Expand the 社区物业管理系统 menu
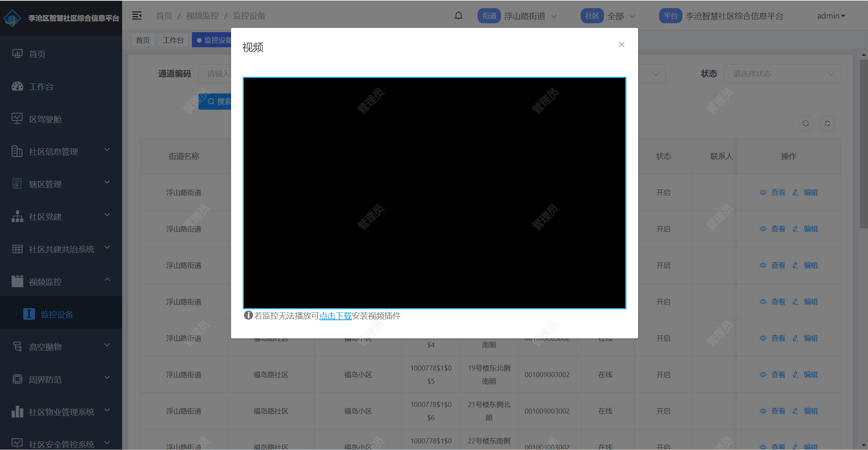The width and height of the screenshot is (868, 450). coord(61,412)
